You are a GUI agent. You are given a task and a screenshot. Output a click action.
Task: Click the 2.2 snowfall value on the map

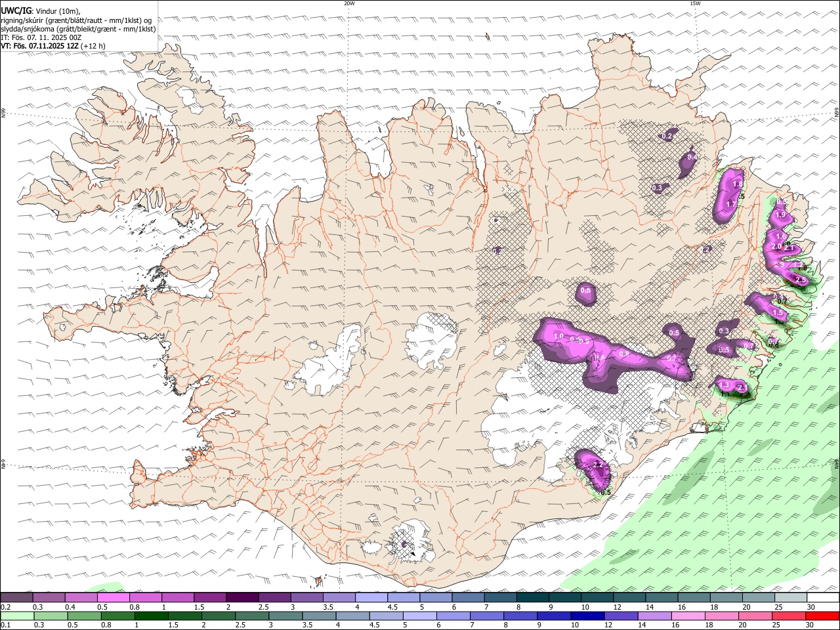tap(597, 465)
